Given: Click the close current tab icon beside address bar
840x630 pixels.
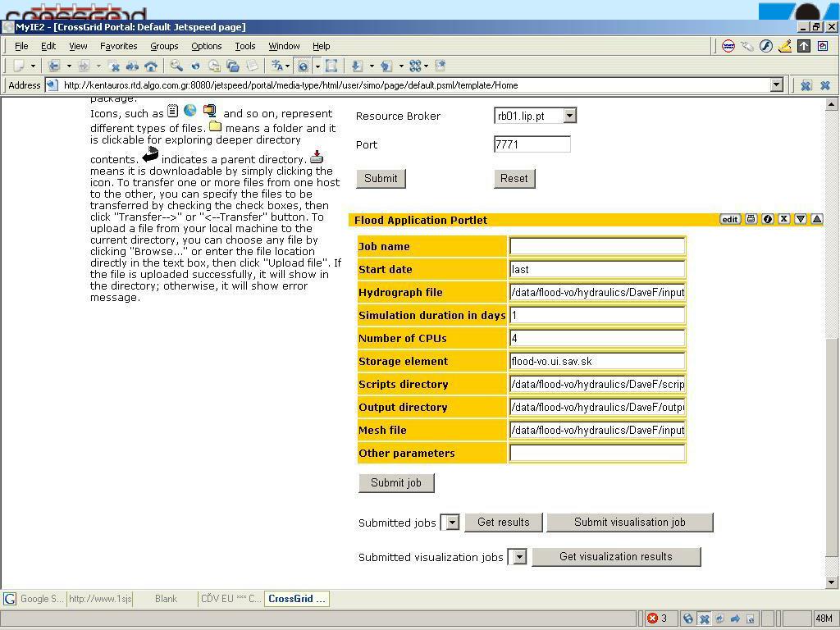Looking at the screenshot, I should click(x=806, y=85).
